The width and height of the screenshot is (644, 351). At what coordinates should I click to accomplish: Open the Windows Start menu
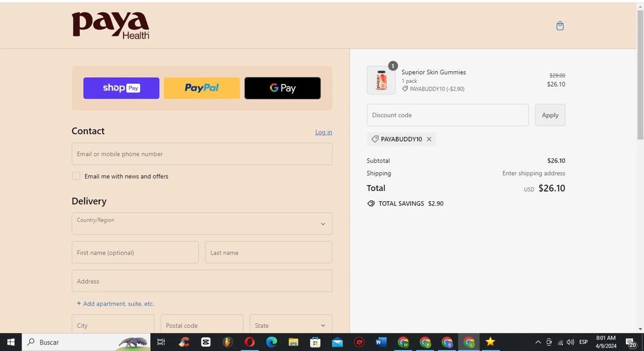pyautogui.click(x=11, y=342)
